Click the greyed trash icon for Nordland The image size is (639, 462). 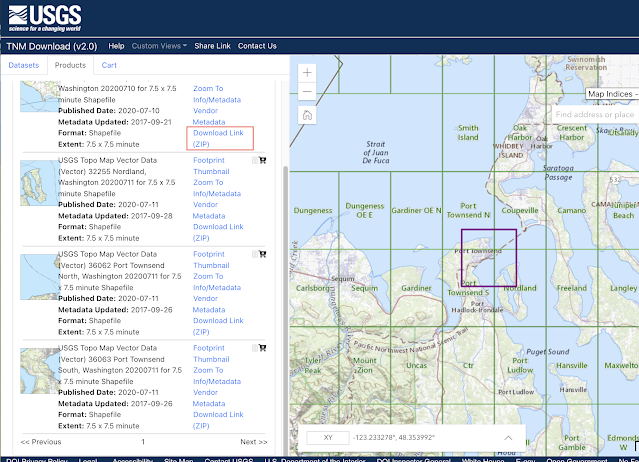click(255, 160)
